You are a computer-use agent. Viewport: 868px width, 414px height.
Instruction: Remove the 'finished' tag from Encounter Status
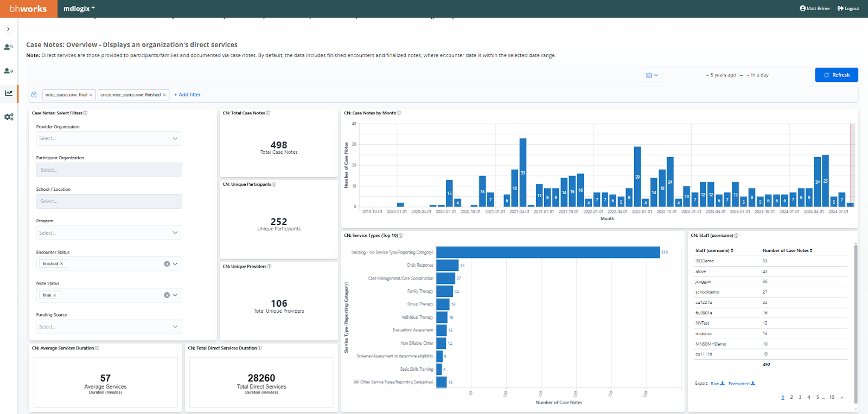61,264
